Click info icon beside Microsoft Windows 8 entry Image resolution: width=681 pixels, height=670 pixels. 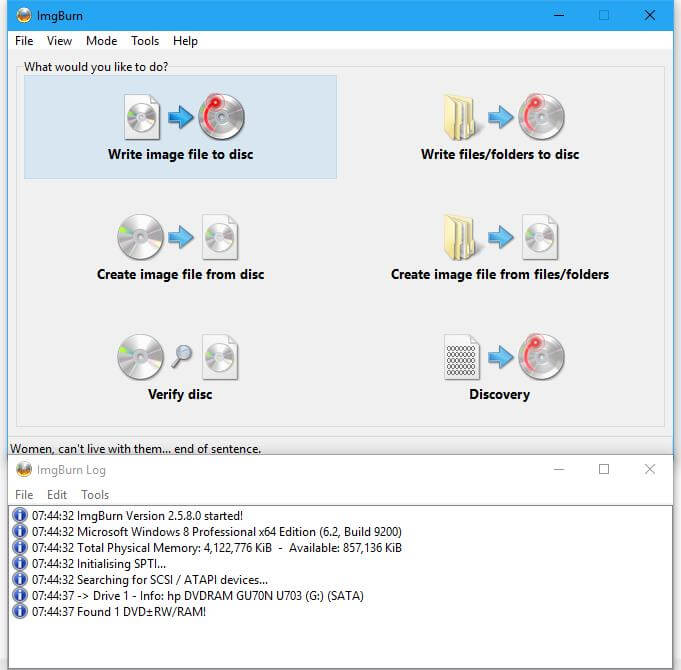tap(20, 531)
